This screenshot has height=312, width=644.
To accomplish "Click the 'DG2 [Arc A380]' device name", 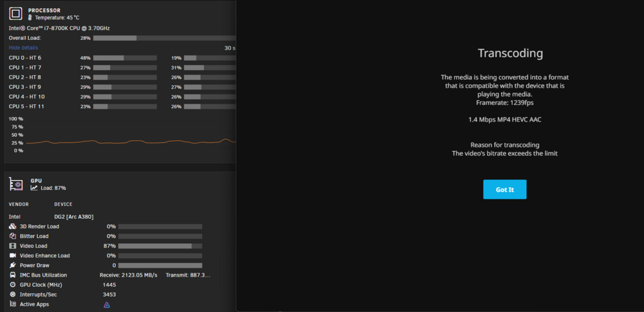I will 74,217.
